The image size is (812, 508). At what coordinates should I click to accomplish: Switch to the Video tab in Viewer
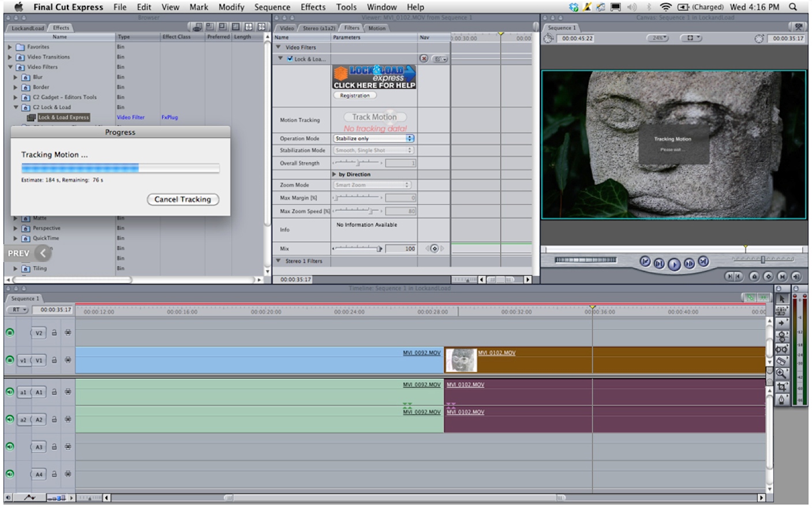coord(287,28)
